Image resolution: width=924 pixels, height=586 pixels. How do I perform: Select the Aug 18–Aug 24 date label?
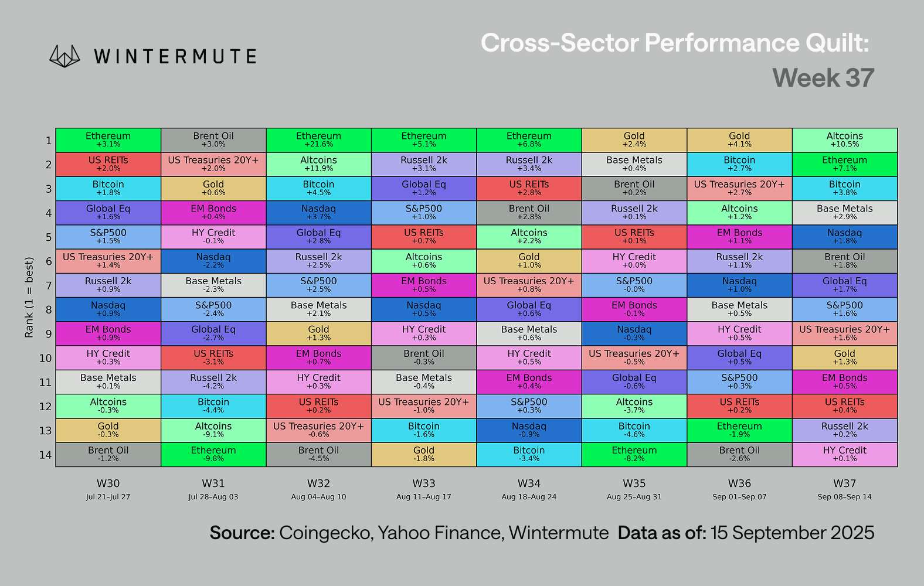click(529, 497)
